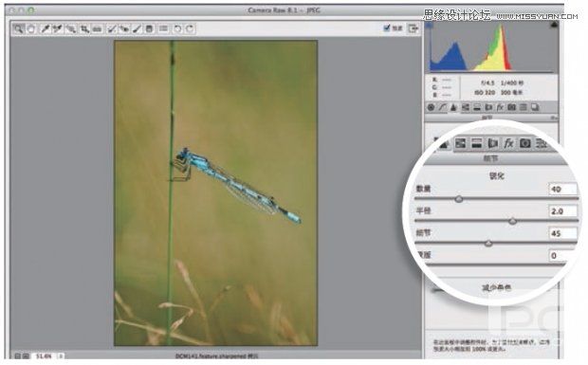
Task: Open the Detail panel tab
Action: click(x=453, y=107)
